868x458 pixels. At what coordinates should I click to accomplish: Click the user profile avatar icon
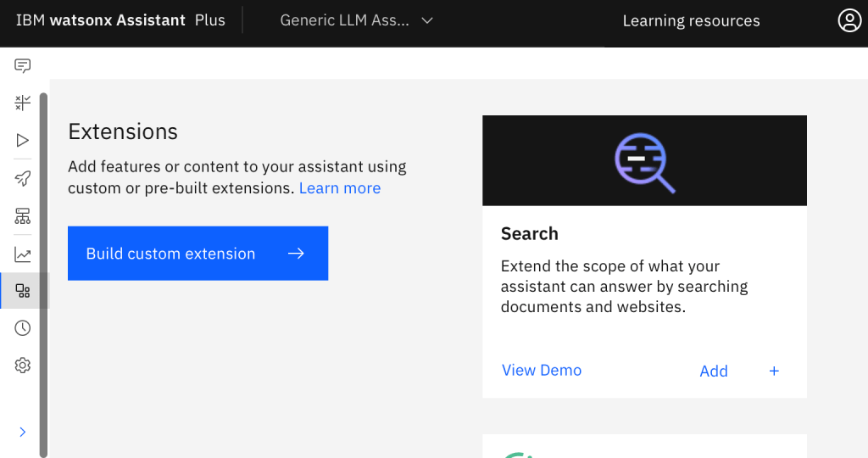click(849, 20)
